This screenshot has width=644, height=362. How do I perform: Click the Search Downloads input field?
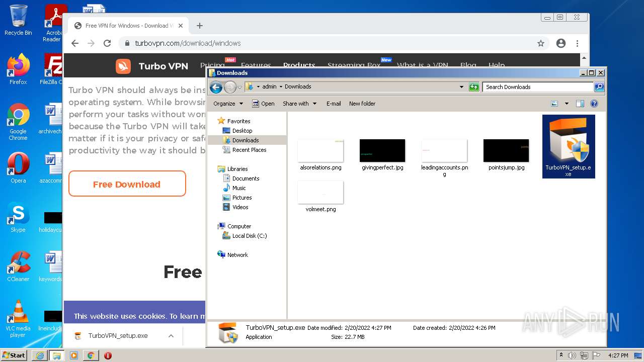coord(538,87)
